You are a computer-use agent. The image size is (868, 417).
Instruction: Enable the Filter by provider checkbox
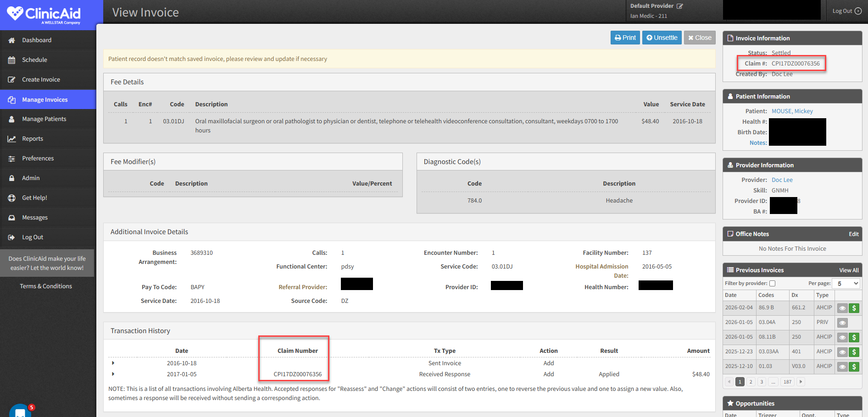click(773, 284)
